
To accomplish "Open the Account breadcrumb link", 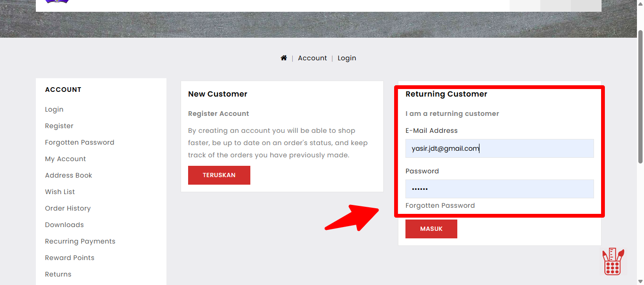I will (312, 58).
